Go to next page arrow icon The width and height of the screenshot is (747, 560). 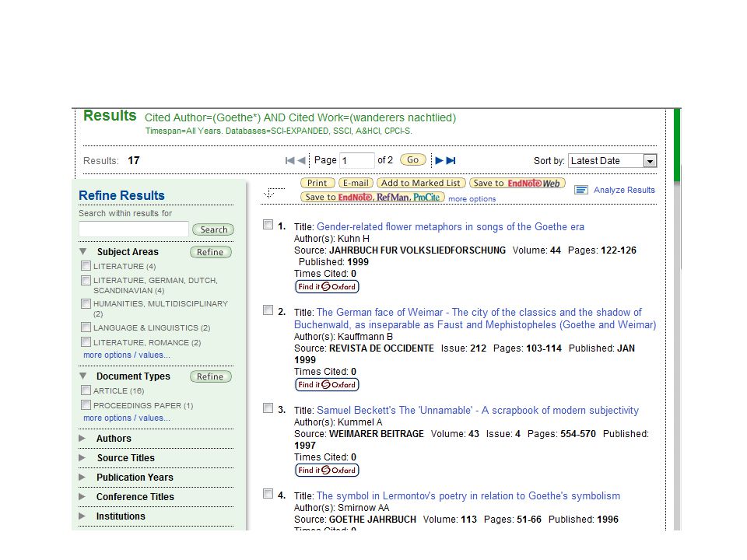tap(439, 160)
